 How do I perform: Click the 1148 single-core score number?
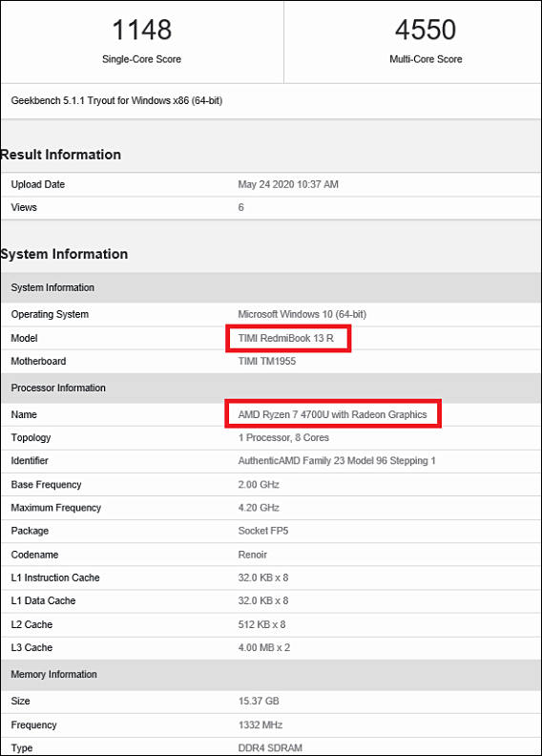click(141, 30)
